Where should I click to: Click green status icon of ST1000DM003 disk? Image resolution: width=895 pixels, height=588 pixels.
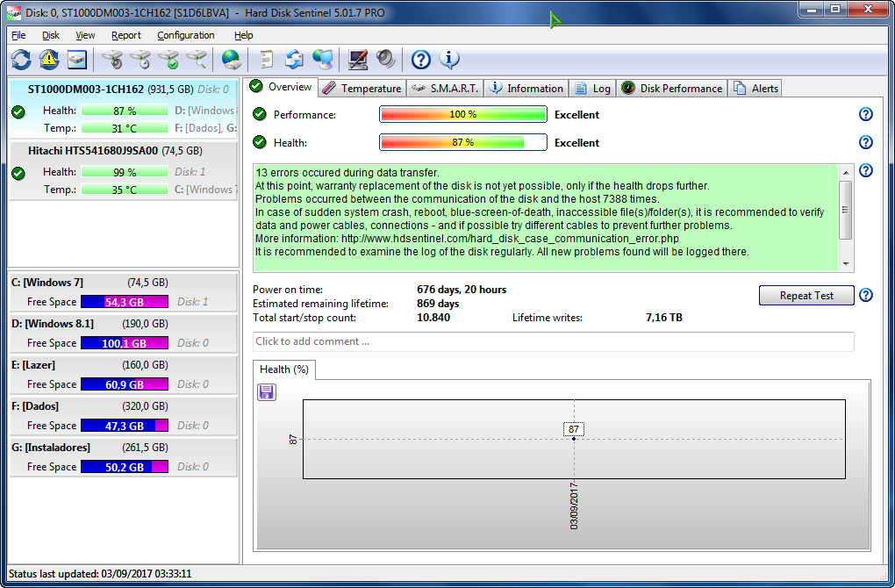point(18,111)
